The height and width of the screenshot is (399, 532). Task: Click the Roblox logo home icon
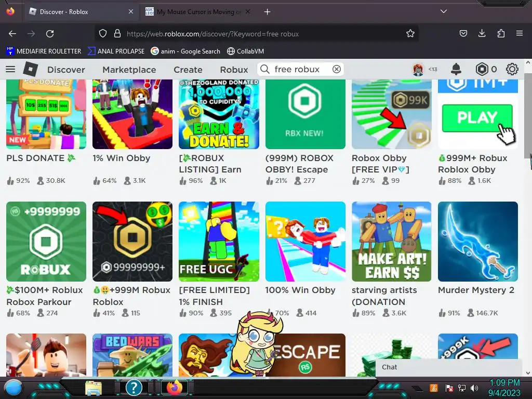[x=31, y=69]
